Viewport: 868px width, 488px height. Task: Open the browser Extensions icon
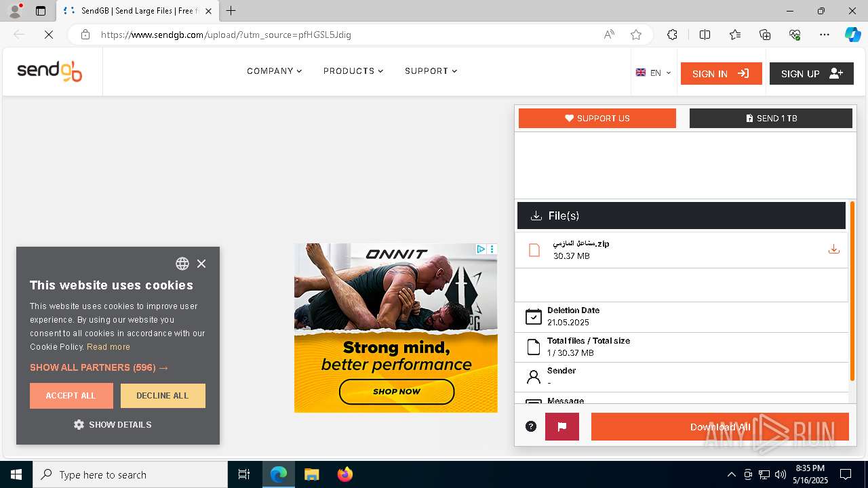pyautogui.click(x=672, y=35)
